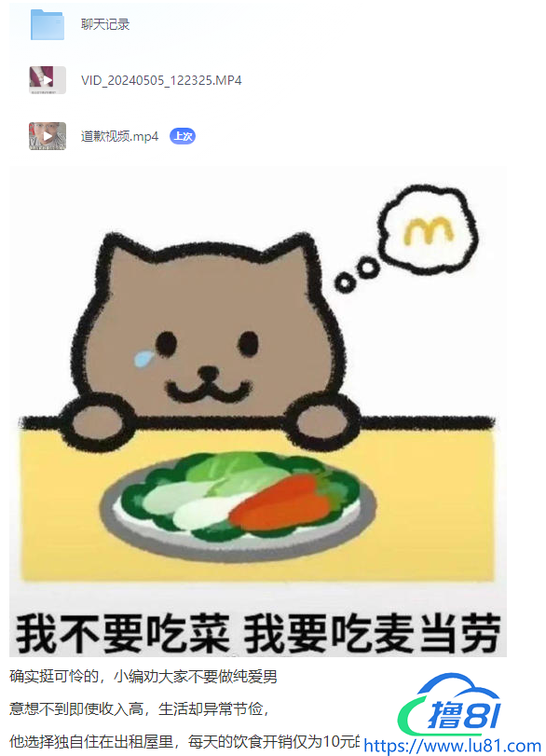
Task: Click the cat's blue teardrop
Action: pyautogui.click(x=143, y=359)
